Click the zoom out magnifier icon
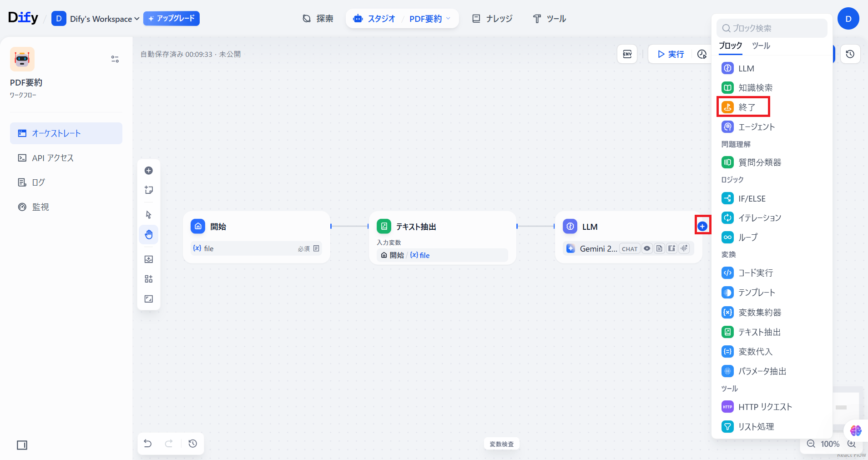The width and height of the screenshot is (868, 460). tap(811, 444)
